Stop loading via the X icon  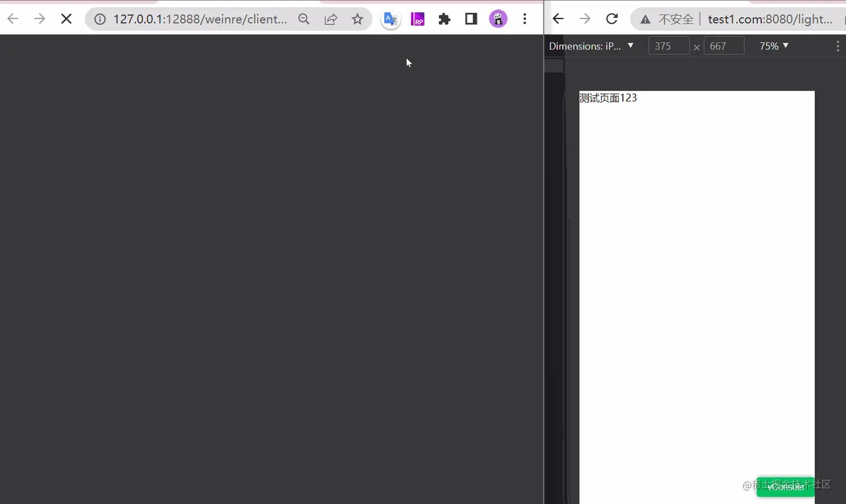click(66, 18)
